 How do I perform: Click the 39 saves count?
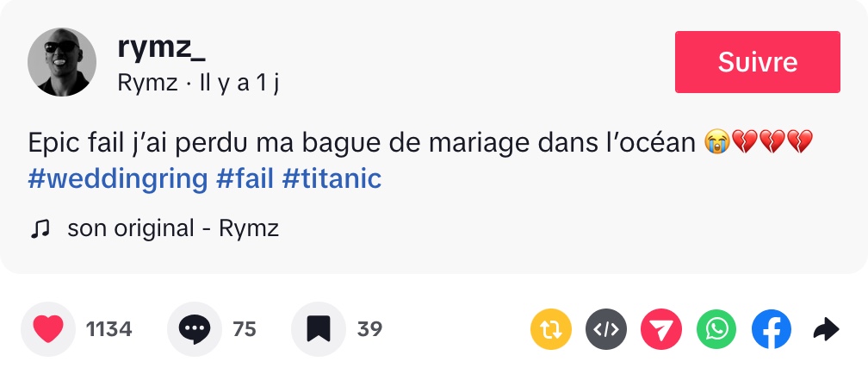click(x=369, y=329)
